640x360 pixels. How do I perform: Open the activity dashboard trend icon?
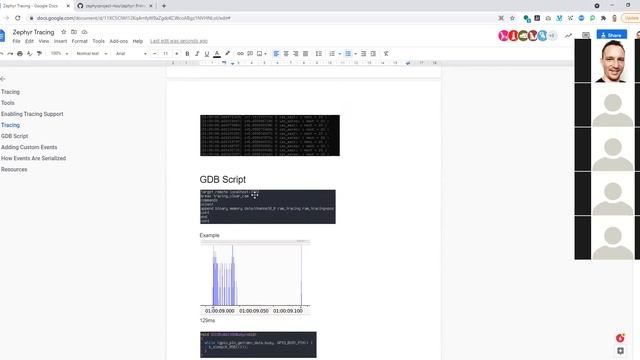(x=568, y=36)
